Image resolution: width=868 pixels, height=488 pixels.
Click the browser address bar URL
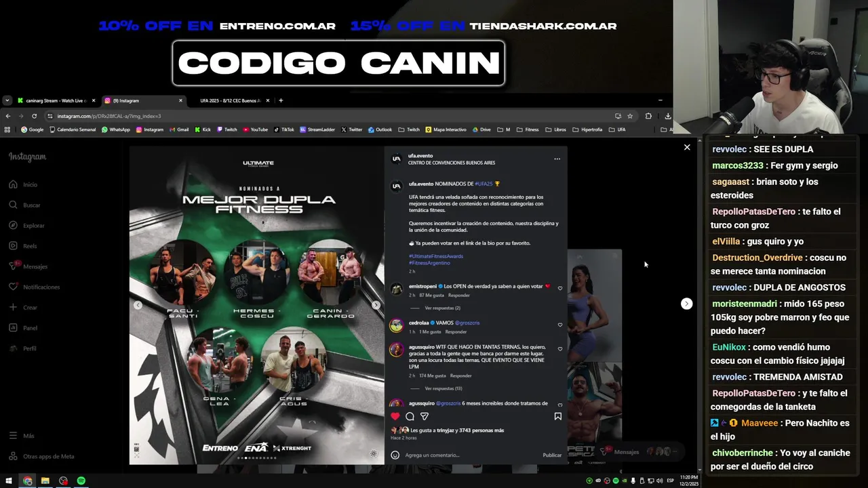109,116
